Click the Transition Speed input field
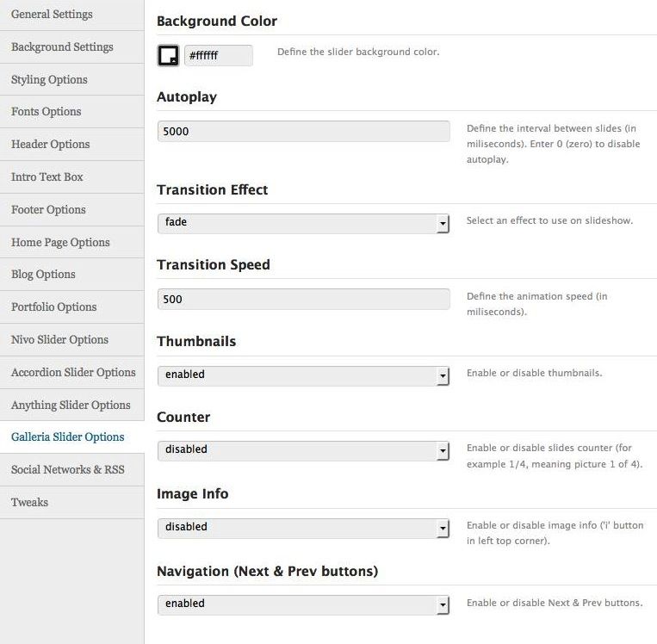This screenshot has height=644, width=657. pyautogui.click(x=303, y=300)
